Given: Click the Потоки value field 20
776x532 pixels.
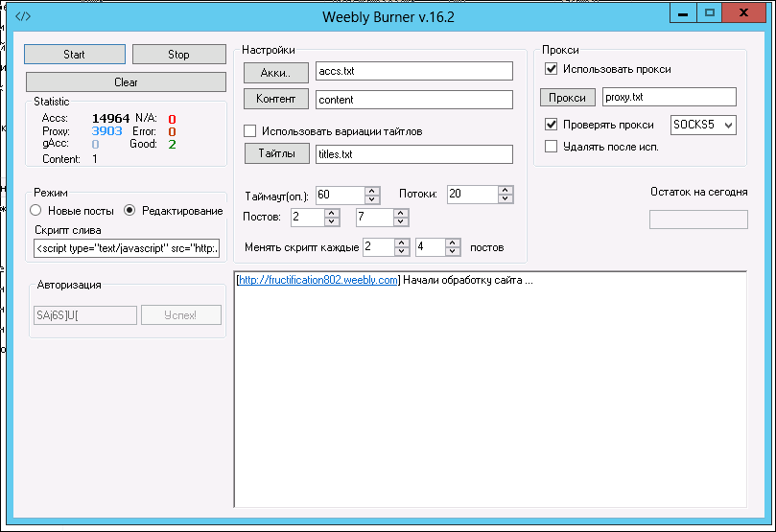Looking at the screenshot, I should point(473,195).
